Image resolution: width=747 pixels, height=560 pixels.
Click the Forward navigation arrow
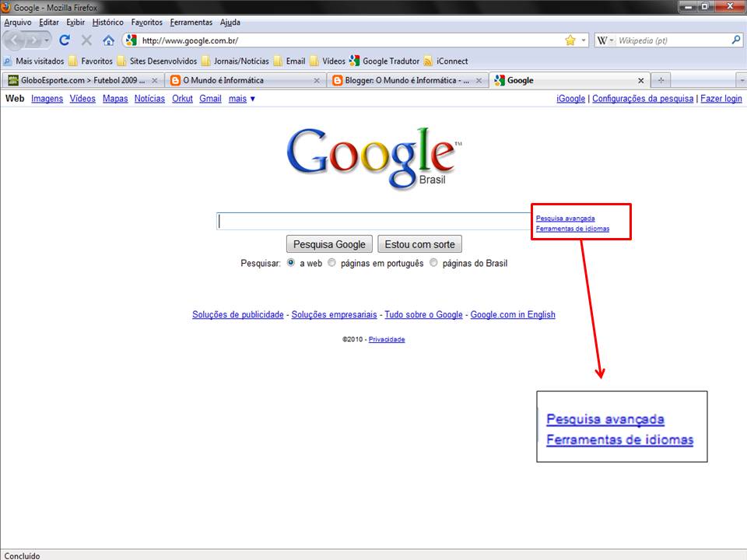click(33, 40)
